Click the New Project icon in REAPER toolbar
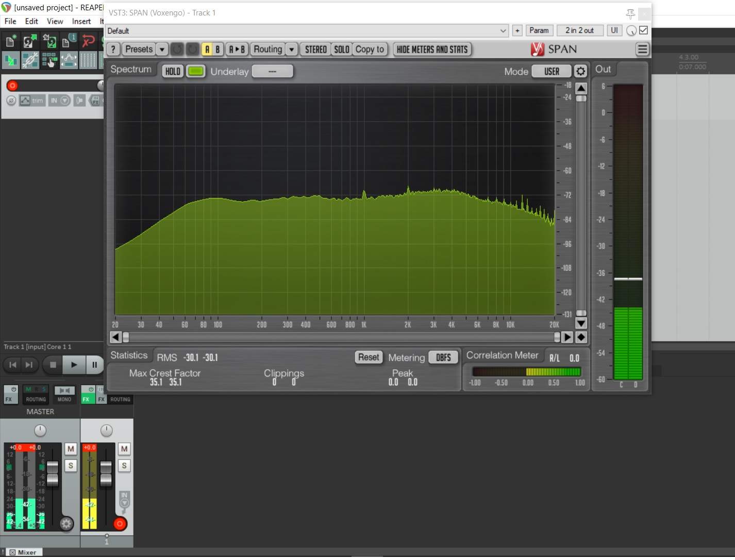Screen dimensions: 735x560 coord(10,41)
